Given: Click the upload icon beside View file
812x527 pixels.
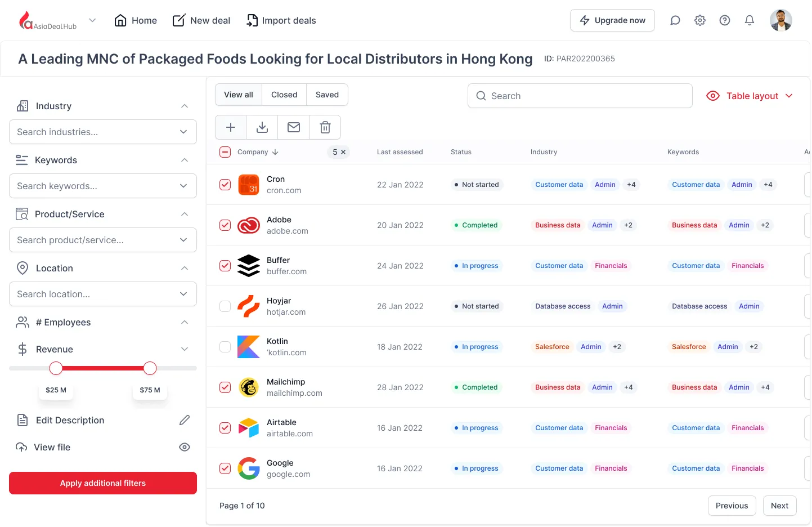Looking at the screenshot, I should (x=21, y=447).
